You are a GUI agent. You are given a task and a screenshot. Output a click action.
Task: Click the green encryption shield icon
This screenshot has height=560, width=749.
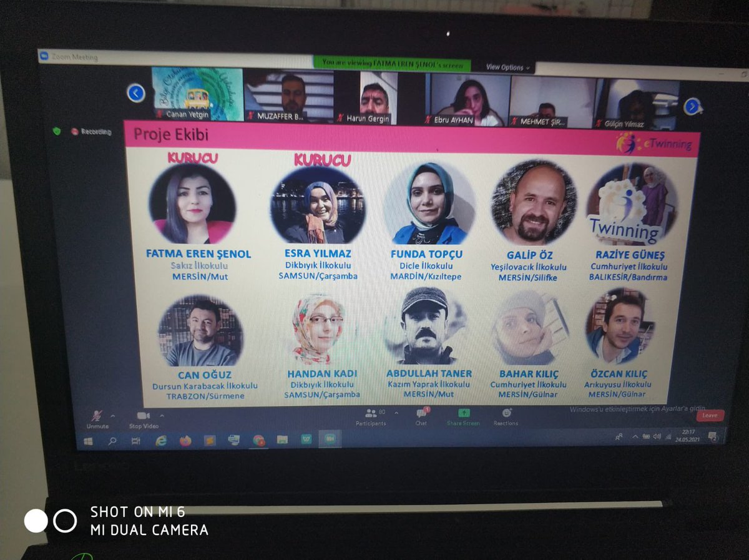coord(56,130)
